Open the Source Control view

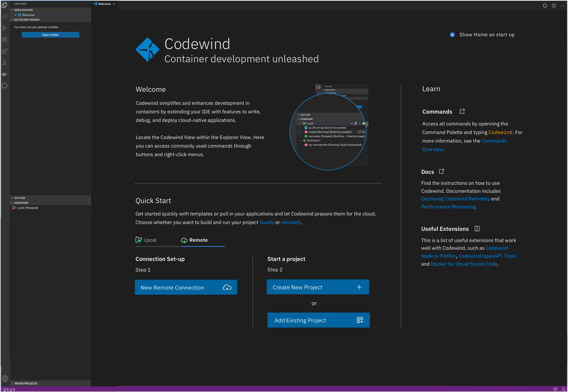coord(4,28)
